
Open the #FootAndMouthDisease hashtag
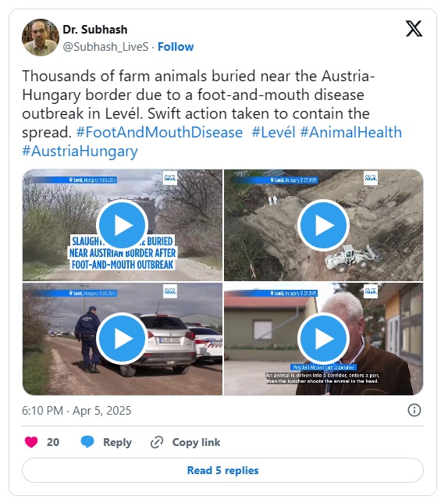[159, 133]
